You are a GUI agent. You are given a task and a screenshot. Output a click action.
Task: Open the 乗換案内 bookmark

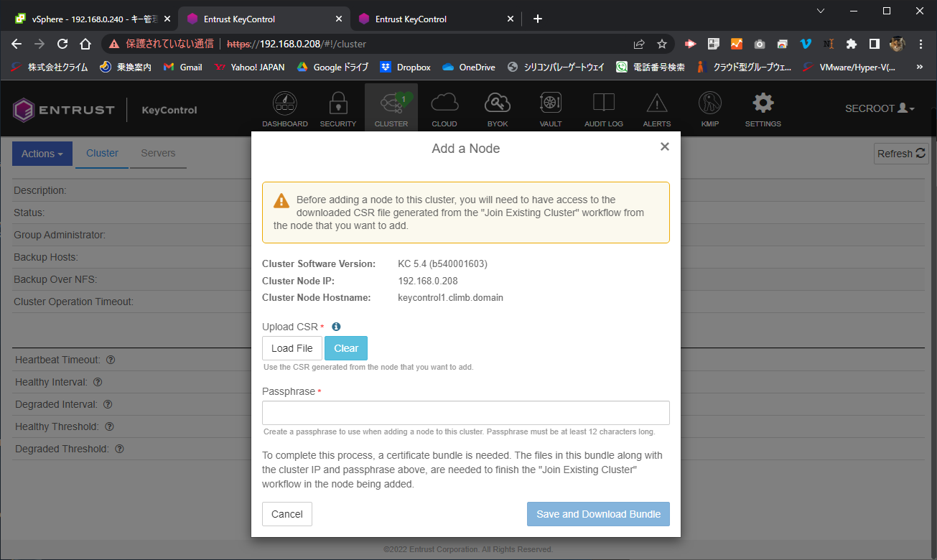point(126,67)
